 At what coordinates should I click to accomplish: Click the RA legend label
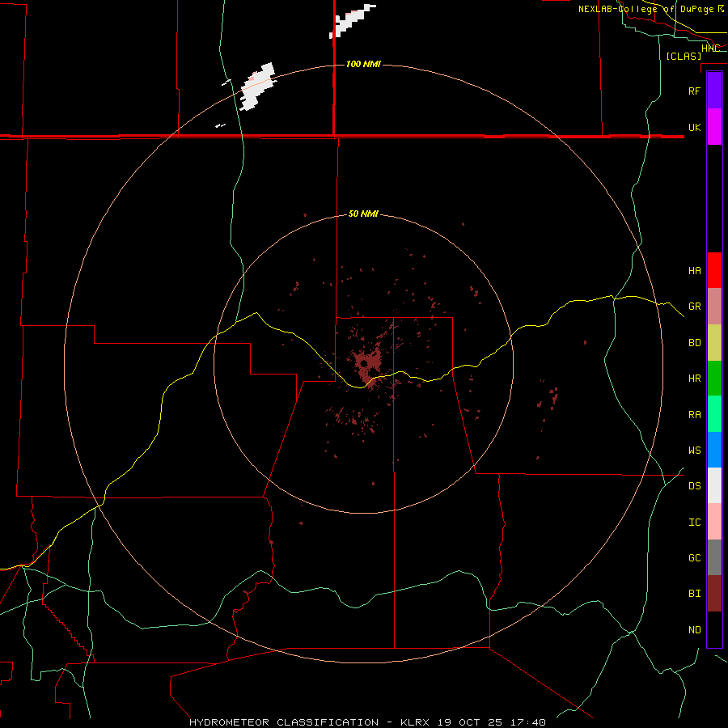point(694,415)
